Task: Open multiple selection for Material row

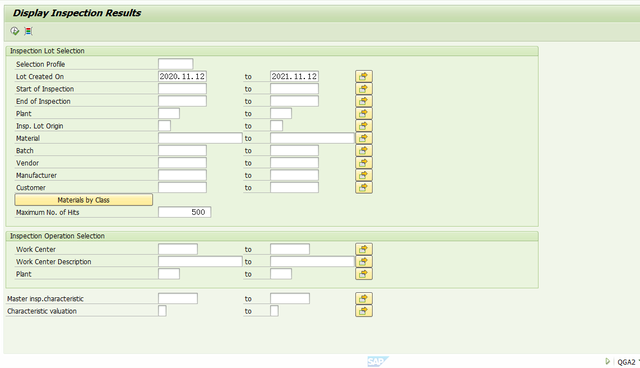Action: [364, 138]
